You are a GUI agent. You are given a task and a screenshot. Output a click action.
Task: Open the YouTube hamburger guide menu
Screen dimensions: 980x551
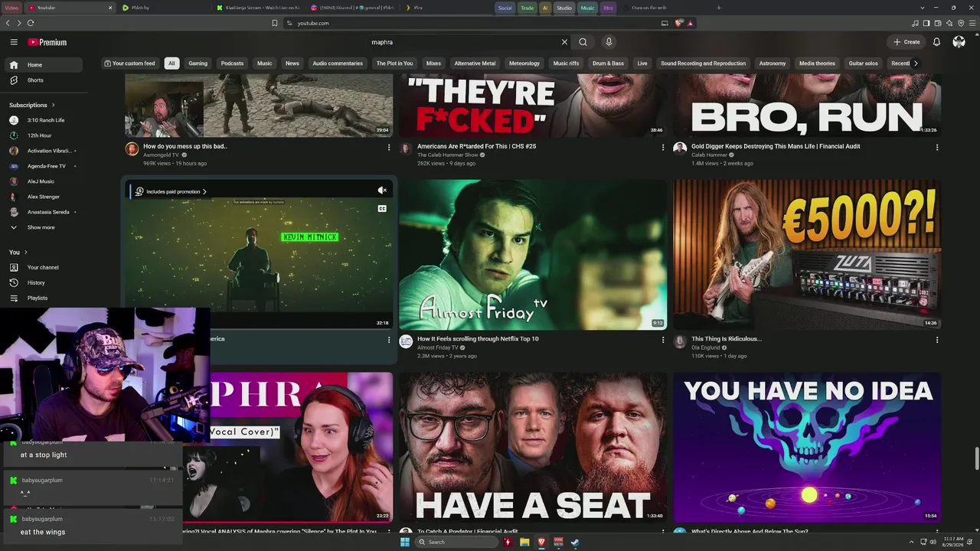pyautogui.click(x=14, y=42)
